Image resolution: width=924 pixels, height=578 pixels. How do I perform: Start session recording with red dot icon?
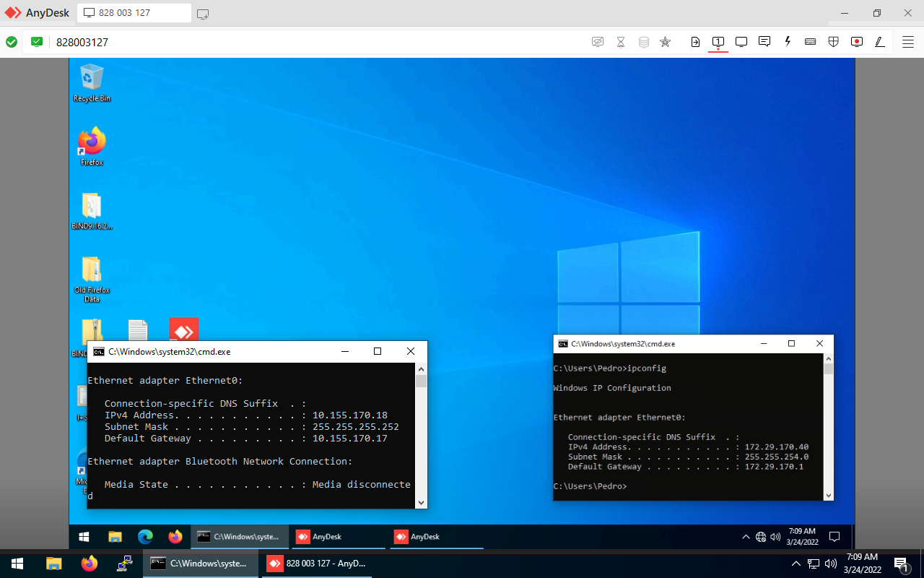point(857,42)
